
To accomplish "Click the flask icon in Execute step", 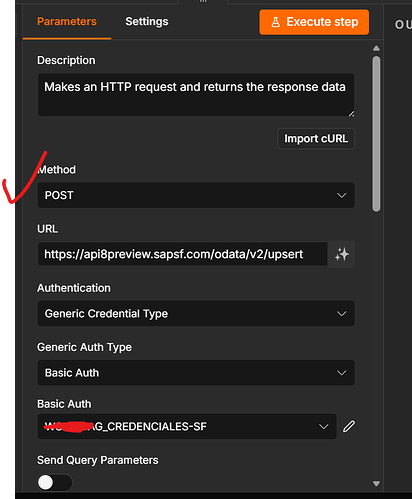I will 276,22.
